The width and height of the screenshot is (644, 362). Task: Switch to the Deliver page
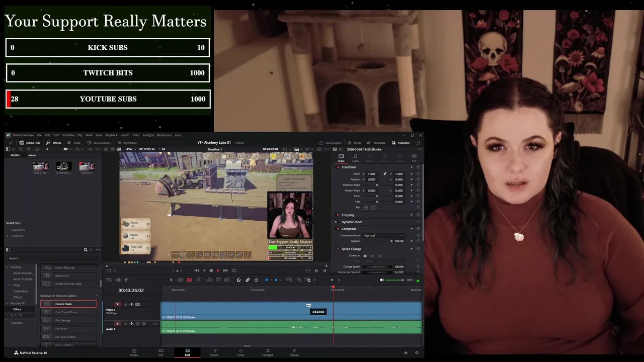tap(294, 352)
